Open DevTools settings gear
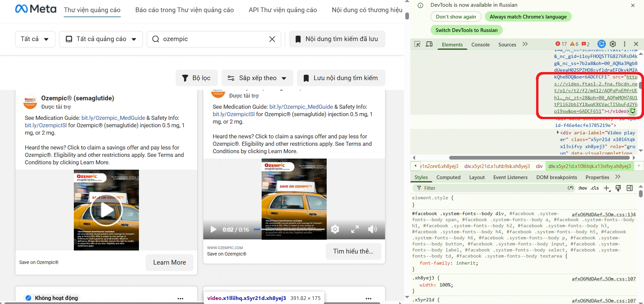Viewport: 644px width, 304px height. click(x=613, y=44)
